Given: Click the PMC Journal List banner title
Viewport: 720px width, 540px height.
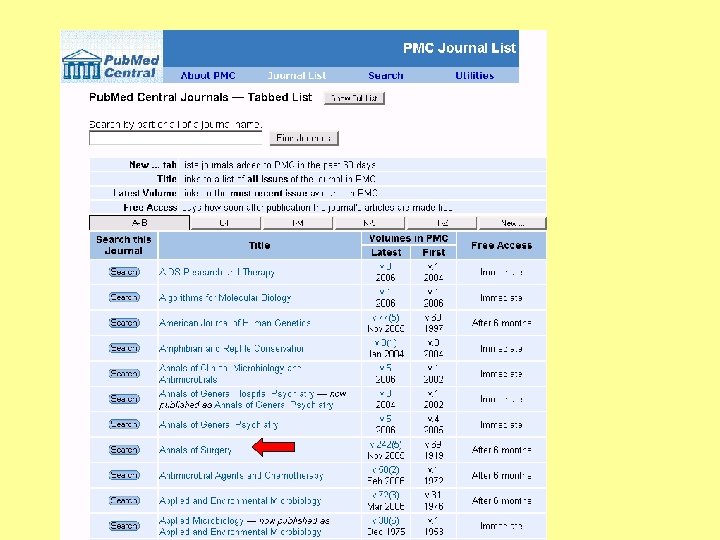Looking at the screenshot, I should tap(460, 48).
